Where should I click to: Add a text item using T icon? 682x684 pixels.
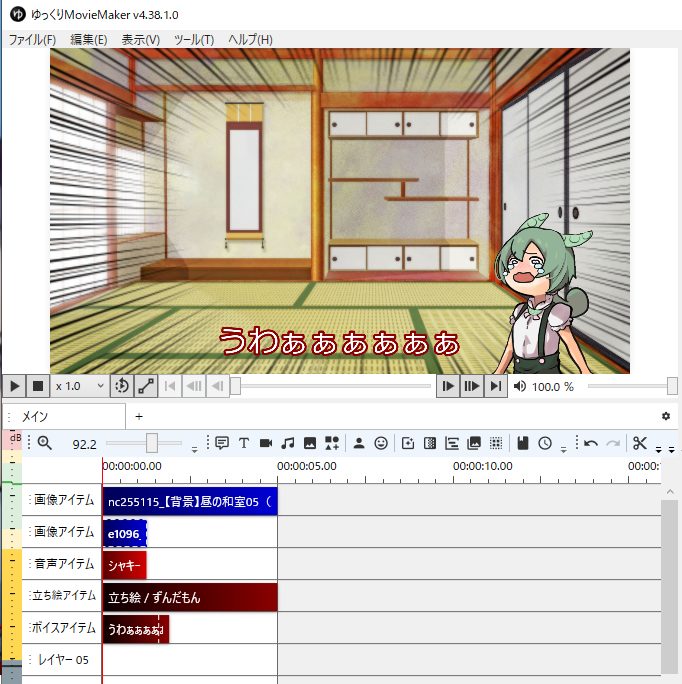tap(243, 443)
